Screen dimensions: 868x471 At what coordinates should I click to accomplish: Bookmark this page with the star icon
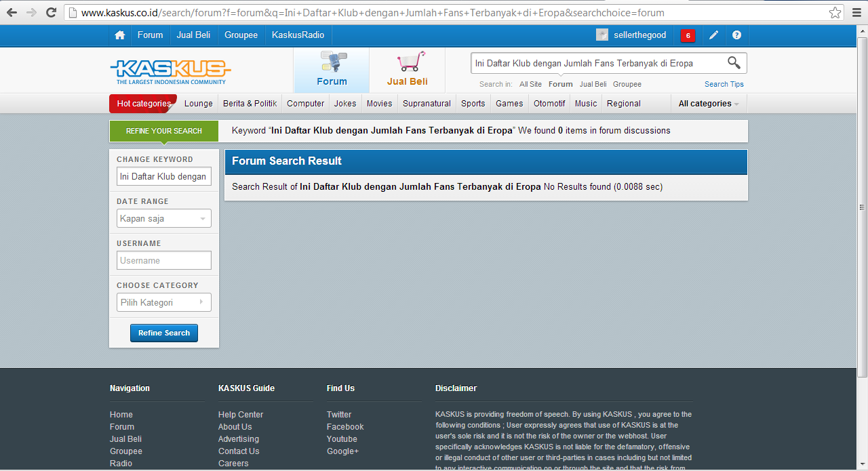[x=835, y=13]
